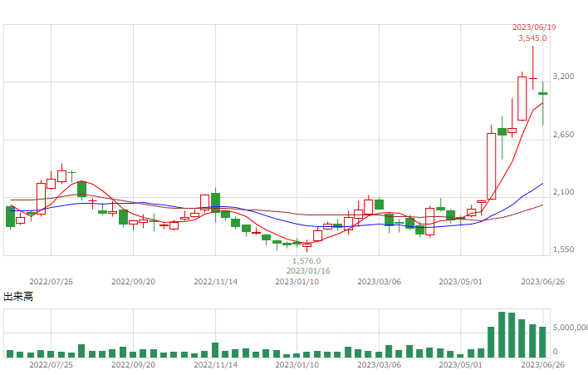Click the 1,576.0 low price label
The image size is (588, 375).
306,260
